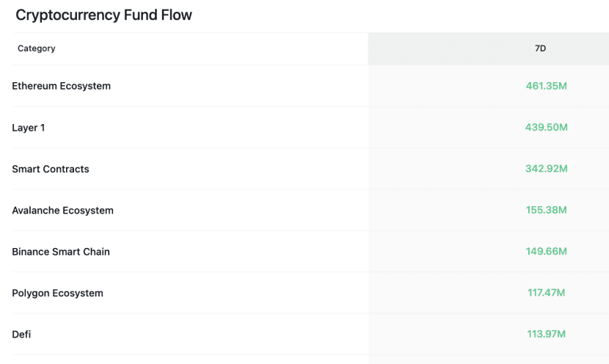The height and width of the screenshot is (364, 609).
Task: Select the 113.97M Defi flow value
Action: [x=546, y=335]
